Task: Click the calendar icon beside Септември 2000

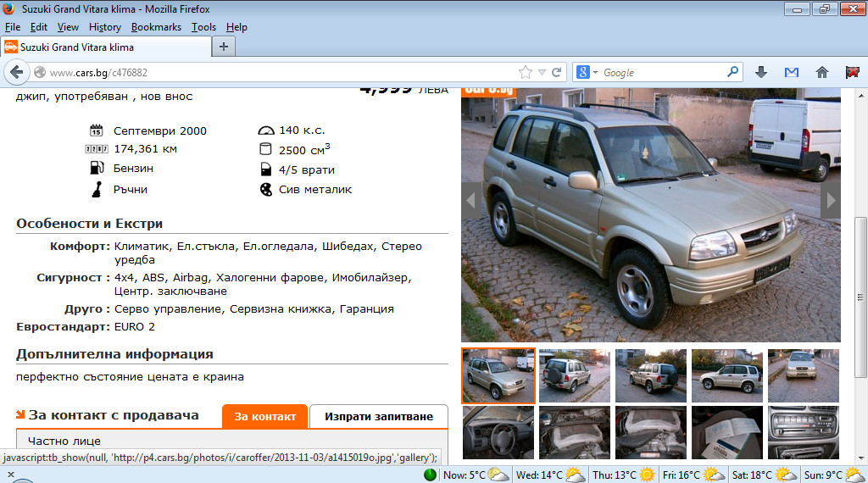Action: 97,130
